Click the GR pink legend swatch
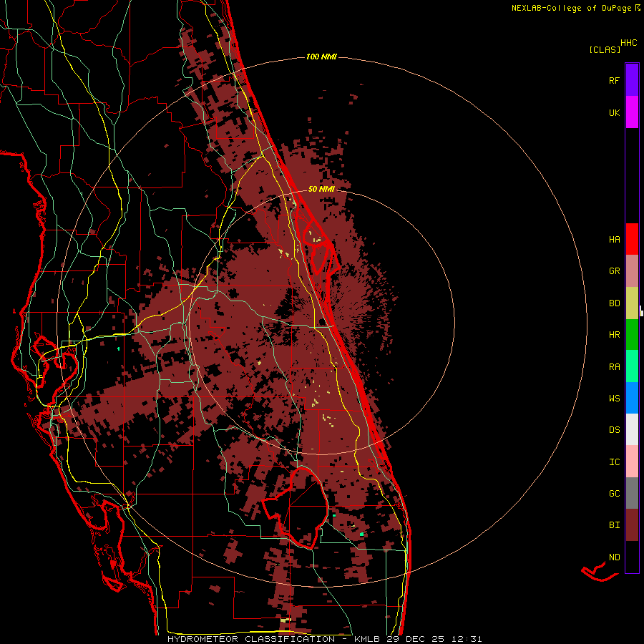Screen dimensions: 644x644 pos(632,271)
